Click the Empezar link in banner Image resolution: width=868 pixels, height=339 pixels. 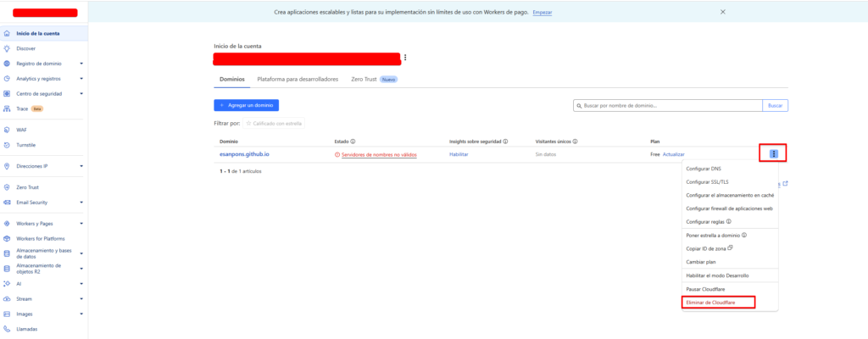click(542, 12)
